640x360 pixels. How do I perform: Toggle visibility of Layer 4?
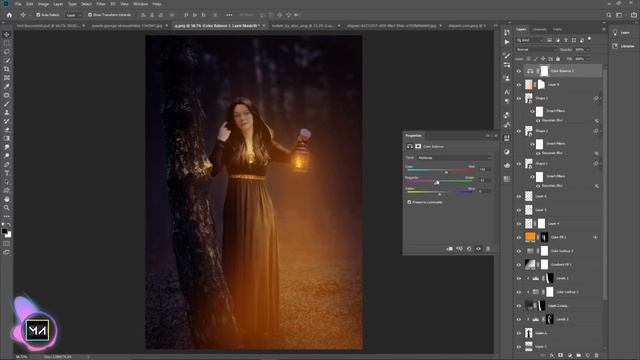tap(519, 224)
